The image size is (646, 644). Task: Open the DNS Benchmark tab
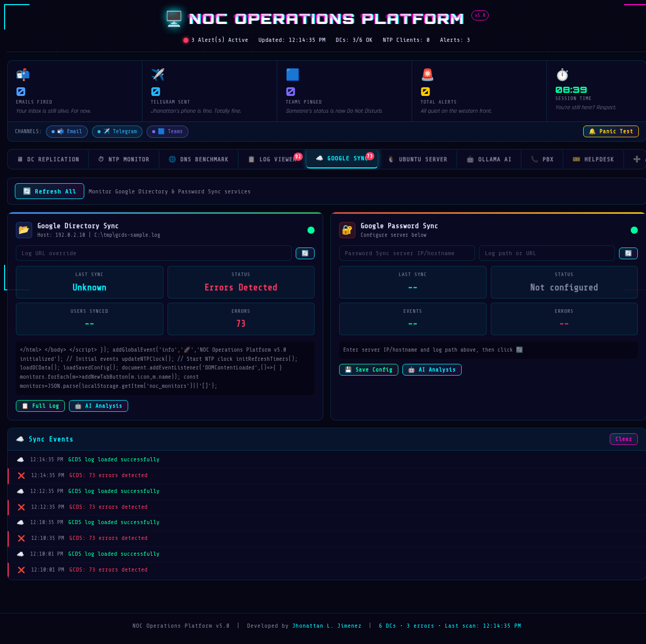199,159
